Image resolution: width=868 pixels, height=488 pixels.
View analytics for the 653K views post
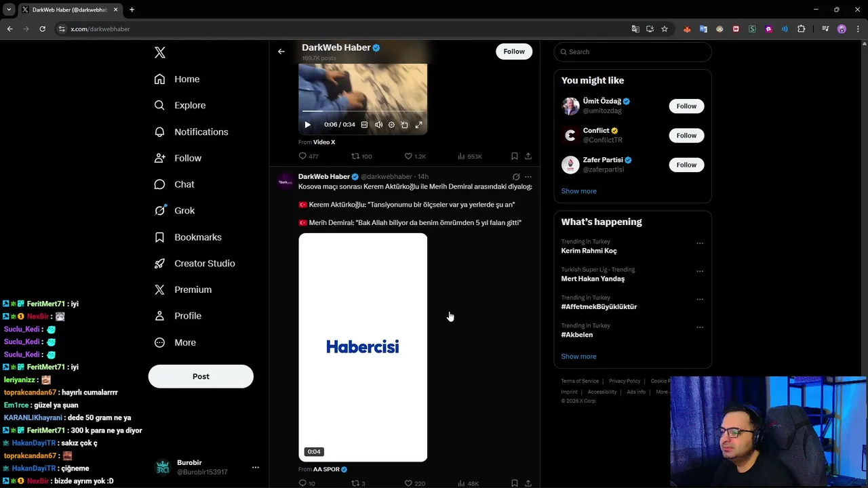[x=469, y=156]
